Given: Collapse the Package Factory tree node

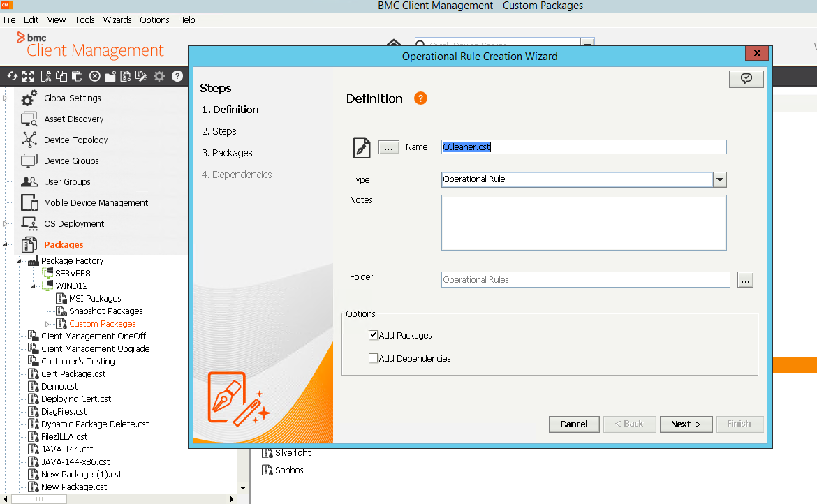Looking at the screenshot, I should coord(20,261).
